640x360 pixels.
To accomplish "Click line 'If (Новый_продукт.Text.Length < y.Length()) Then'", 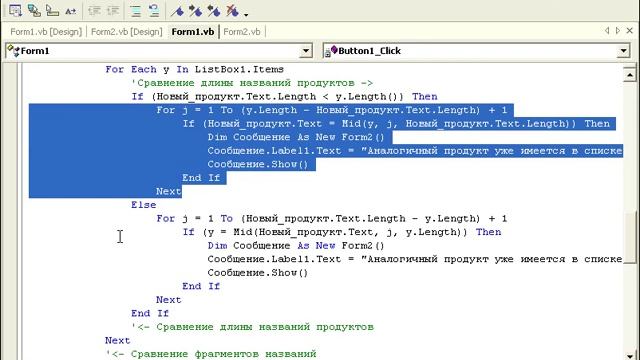I will (x=284, y=97).
